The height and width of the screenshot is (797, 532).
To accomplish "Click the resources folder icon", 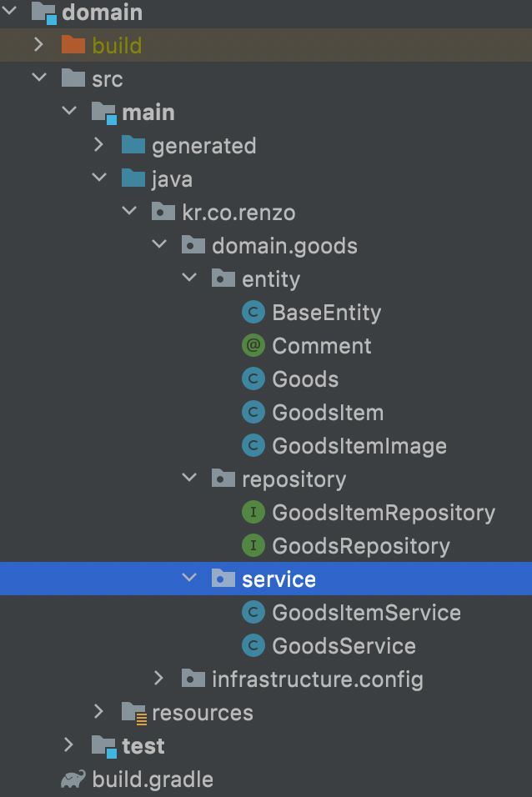I will point(133,712).
